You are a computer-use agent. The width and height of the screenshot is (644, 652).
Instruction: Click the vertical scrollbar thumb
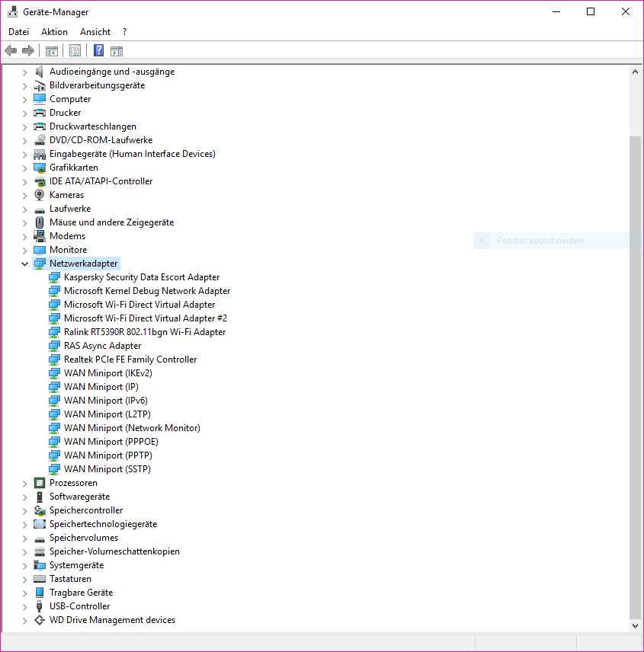point(635,378)
